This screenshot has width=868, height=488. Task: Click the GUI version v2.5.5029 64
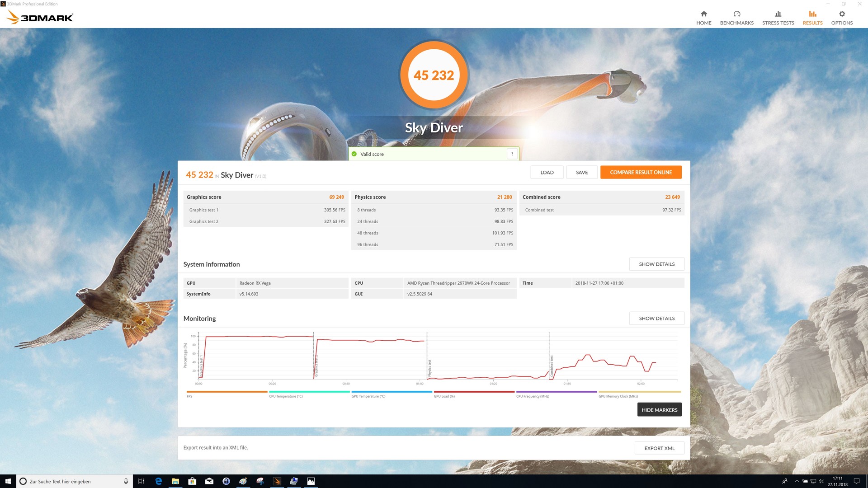coord(420,294)
